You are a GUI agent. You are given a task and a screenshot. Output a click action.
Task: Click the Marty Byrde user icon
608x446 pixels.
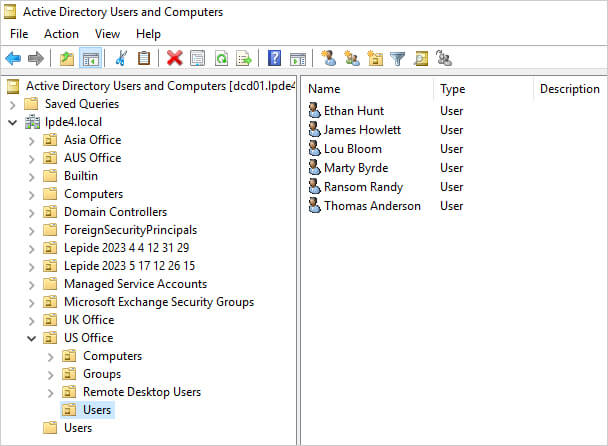(x=314, y=168)
